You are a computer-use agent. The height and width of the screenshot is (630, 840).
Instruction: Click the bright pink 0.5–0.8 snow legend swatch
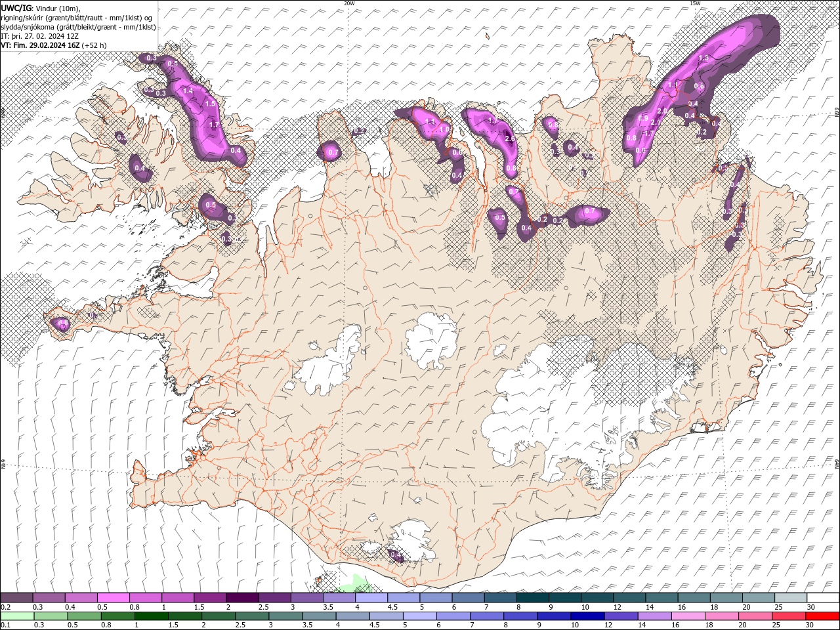[113, 598]
